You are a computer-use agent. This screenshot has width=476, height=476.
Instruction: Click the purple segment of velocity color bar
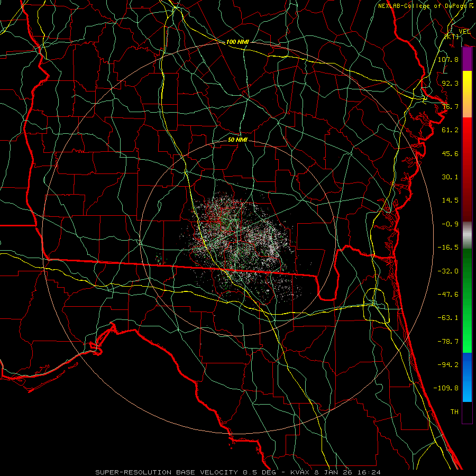tap(467, 59)
